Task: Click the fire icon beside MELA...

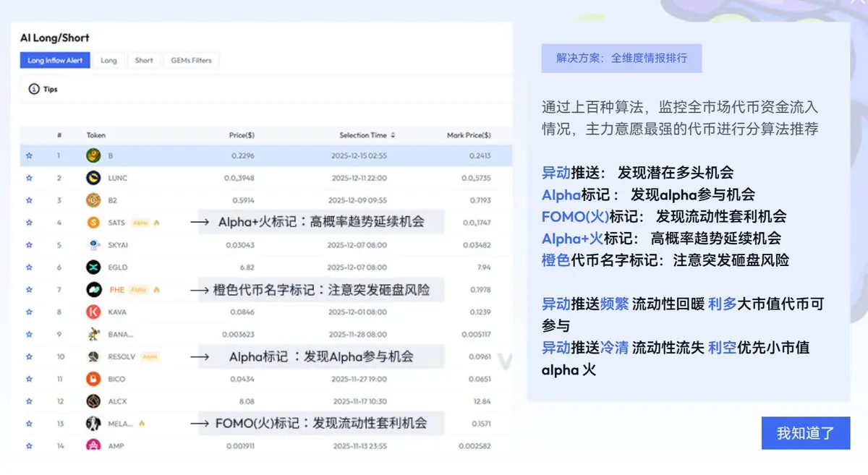Action: (x=141, y=424)
